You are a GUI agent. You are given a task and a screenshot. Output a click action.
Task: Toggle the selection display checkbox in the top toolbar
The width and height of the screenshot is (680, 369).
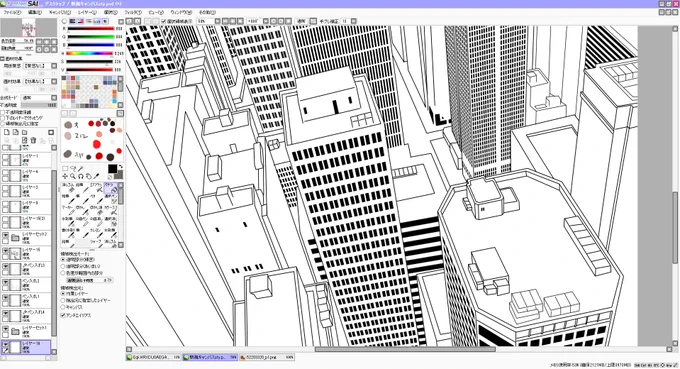click(164, 21)
